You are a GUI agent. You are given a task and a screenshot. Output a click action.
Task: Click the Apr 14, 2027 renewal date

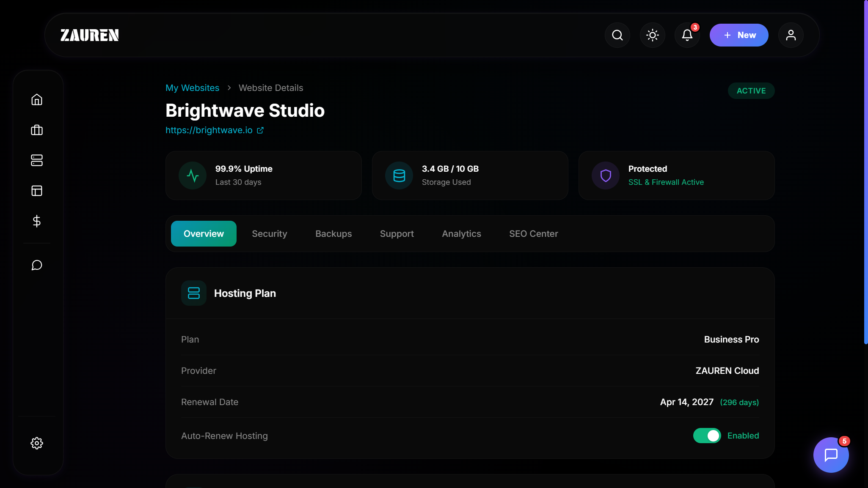(x=687, y=402)
